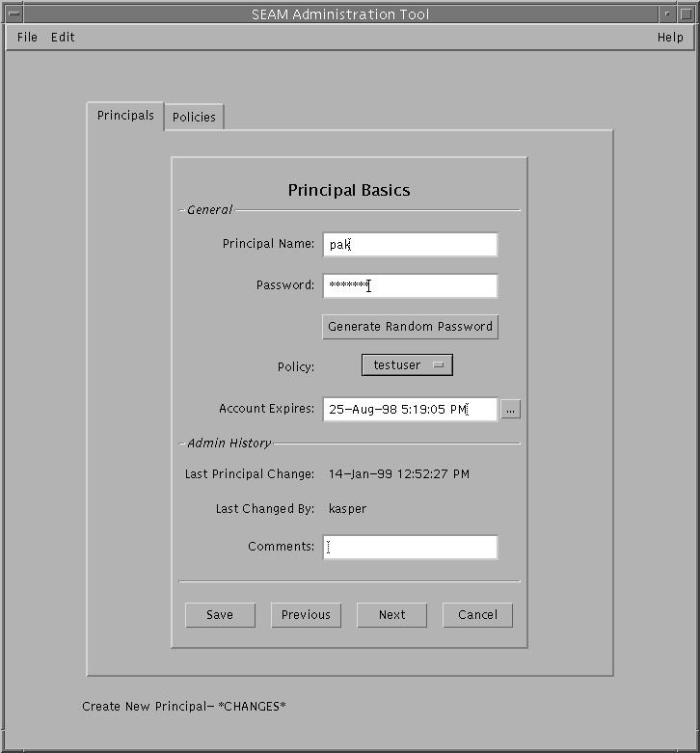Place cursor in the Comments field
700x753 pixels.
[410, 548]
